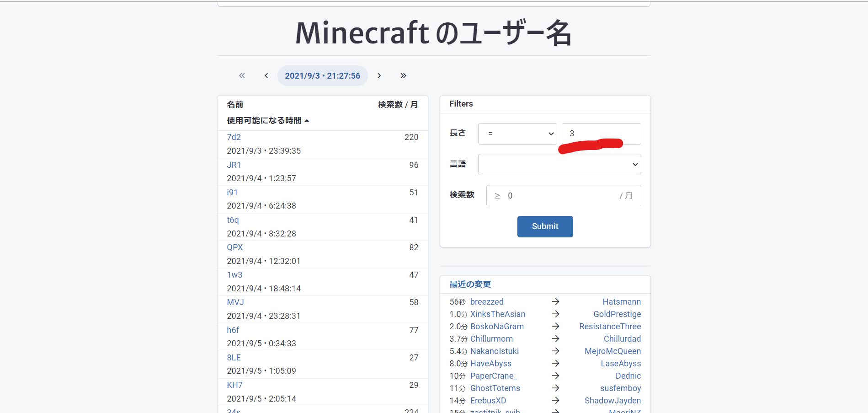
Task: Click the time 2021/9/5 • 0:34:33
Action: (x=261, y=343)
